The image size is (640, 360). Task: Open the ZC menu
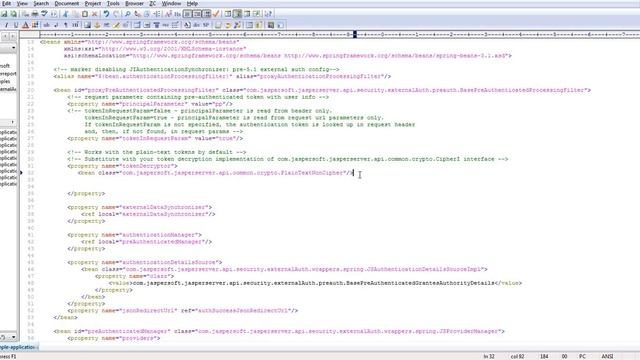153,3
